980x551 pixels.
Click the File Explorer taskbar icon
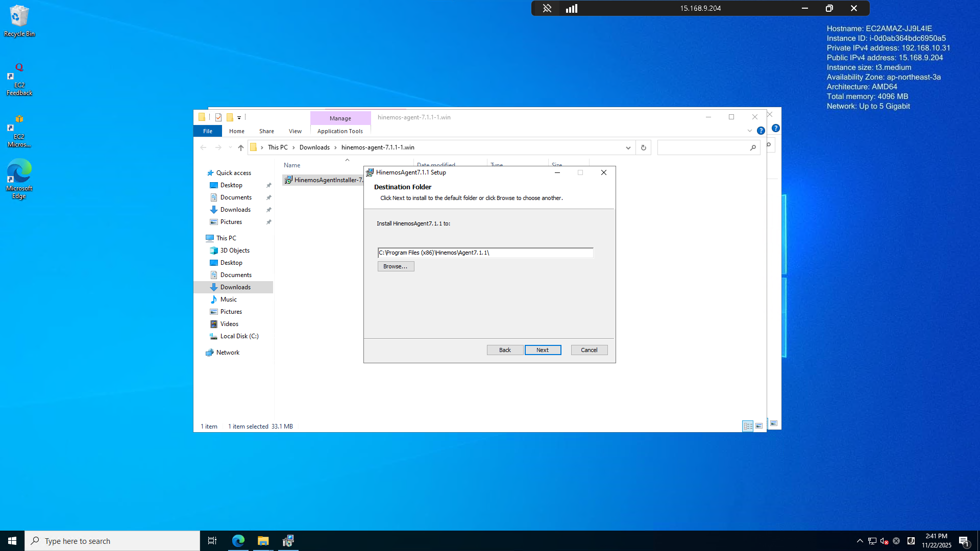click(x=263, y=541)
